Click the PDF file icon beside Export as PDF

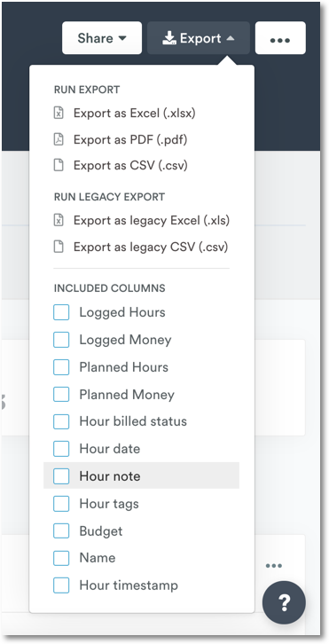click(59, 139)
